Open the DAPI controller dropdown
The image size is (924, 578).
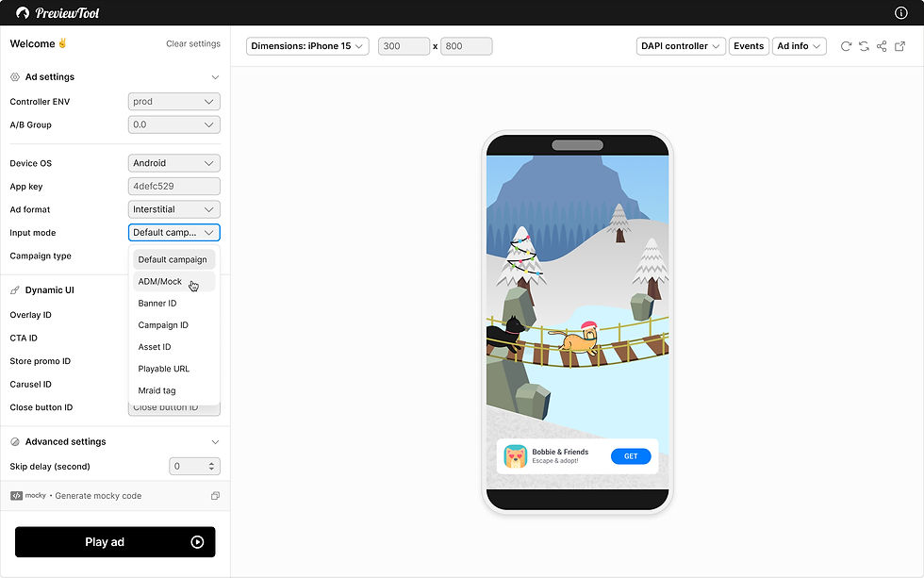(681, 46)
